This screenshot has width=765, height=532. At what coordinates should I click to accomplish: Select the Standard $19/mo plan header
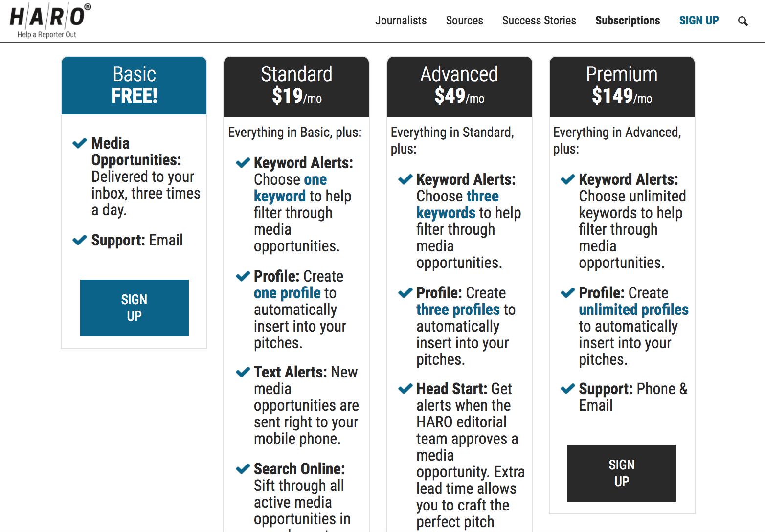[296, 87]
